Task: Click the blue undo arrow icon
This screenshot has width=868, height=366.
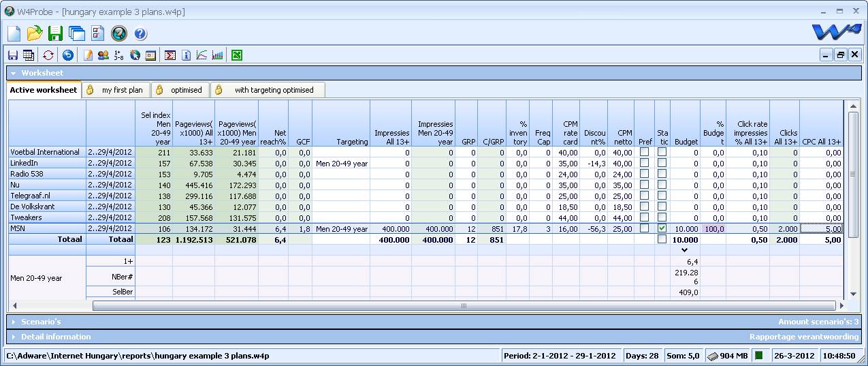Action: [68, 55]
